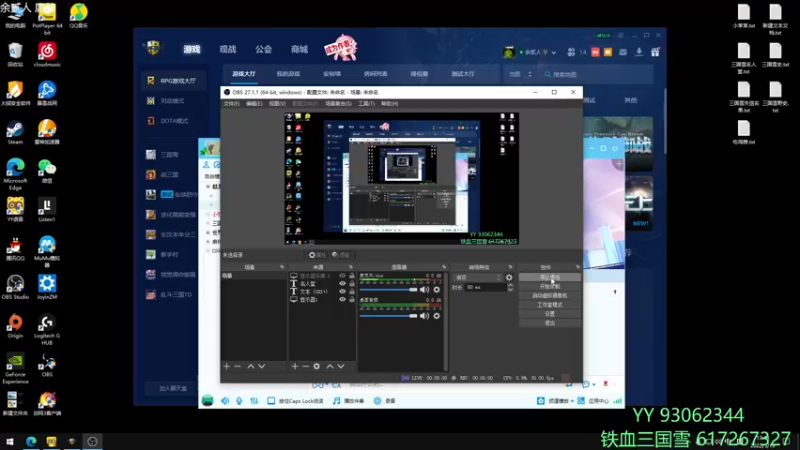Viewport: 800px width, 450px height.
Task: Click download icon in game platform header
Action: pos(639,52)
